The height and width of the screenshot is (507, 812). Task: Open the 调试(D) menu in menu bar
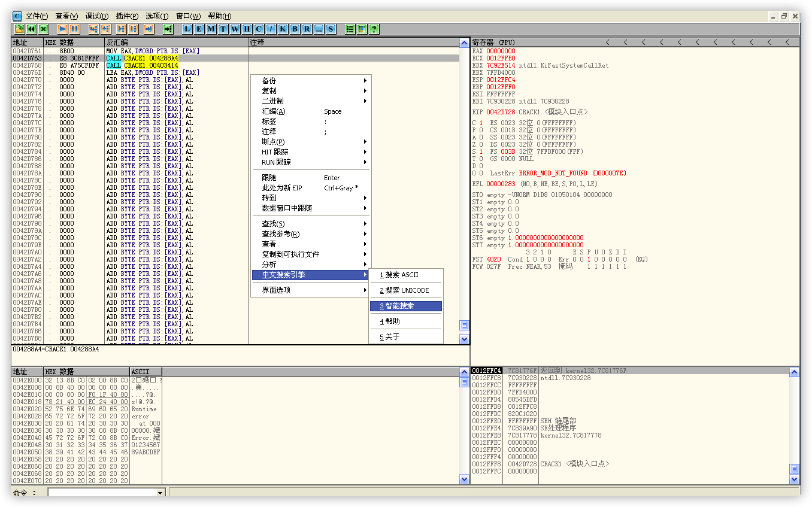click(x=96, y=16)
